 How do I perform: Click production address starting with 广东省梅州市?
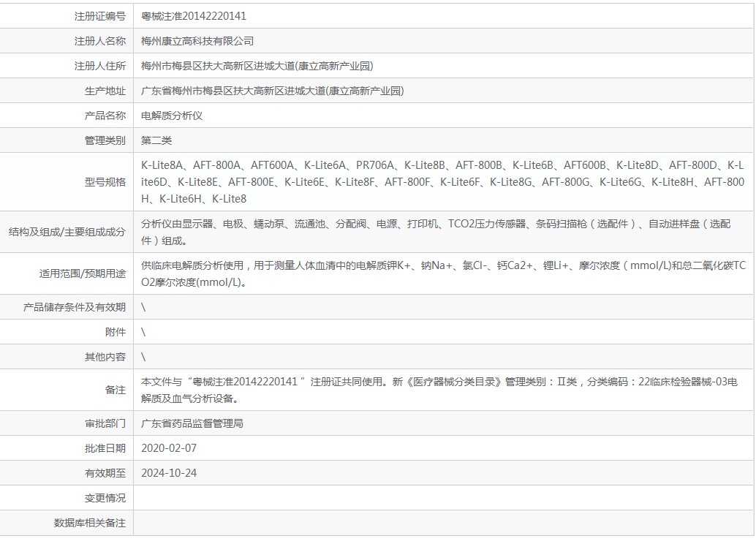click(273, 91)
